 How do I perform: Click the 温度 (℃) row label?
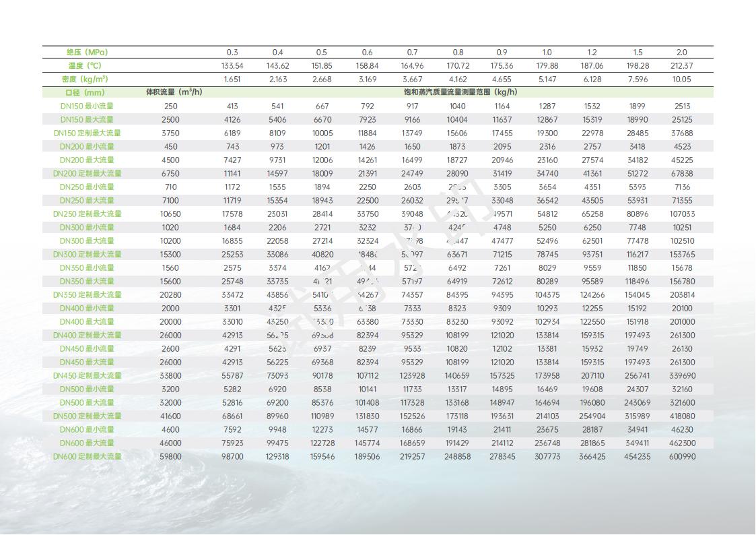(x=87, y=65)
